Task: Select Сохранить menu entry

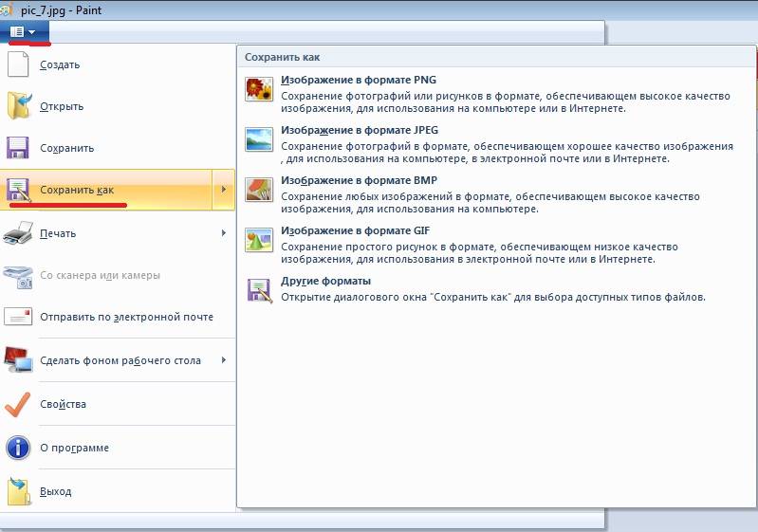Action: [x=118, y=148]
